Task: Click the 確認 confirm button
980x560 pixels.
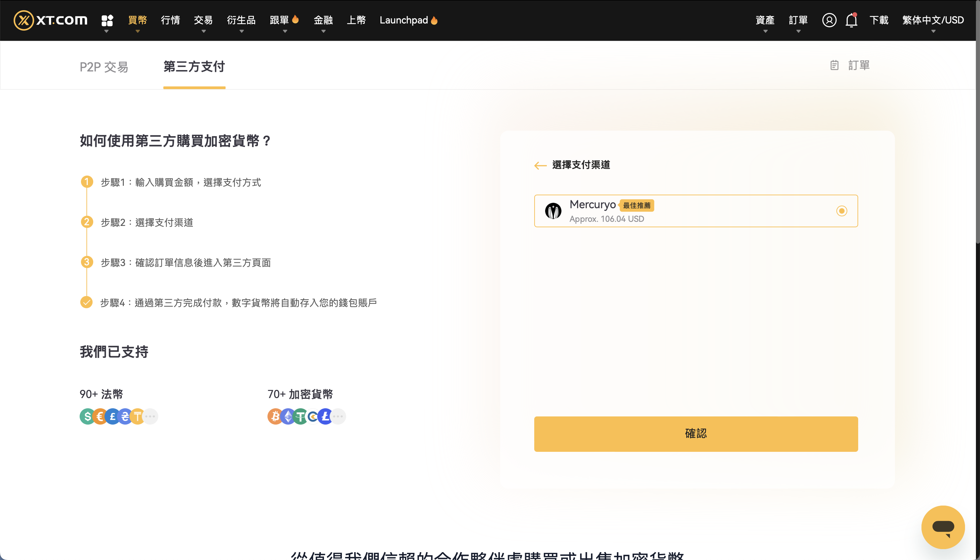Action: coord(696,434)
